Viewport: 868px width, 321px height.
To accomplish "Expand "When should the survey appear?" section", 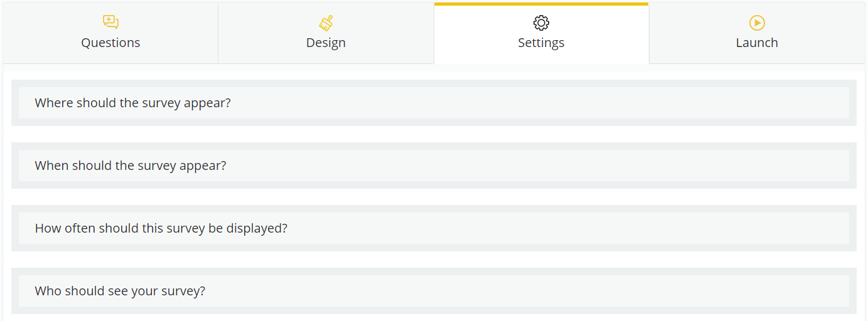I will point(434,166).
